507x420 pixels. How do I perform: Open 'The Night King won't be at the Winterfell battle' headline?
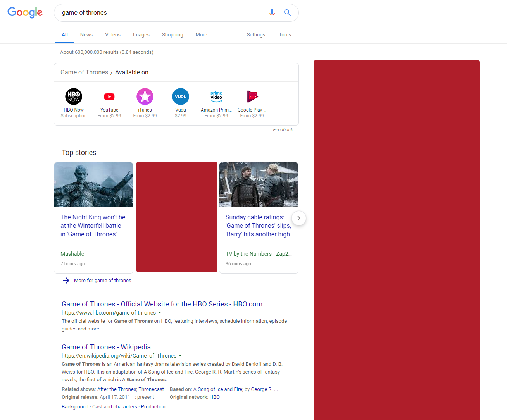[x=93, y=225]
